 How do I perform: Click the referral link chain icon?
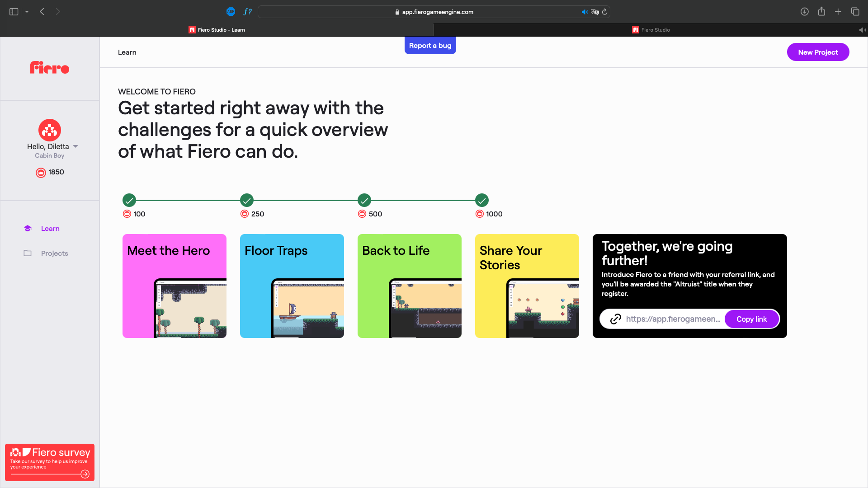[615, 319]
